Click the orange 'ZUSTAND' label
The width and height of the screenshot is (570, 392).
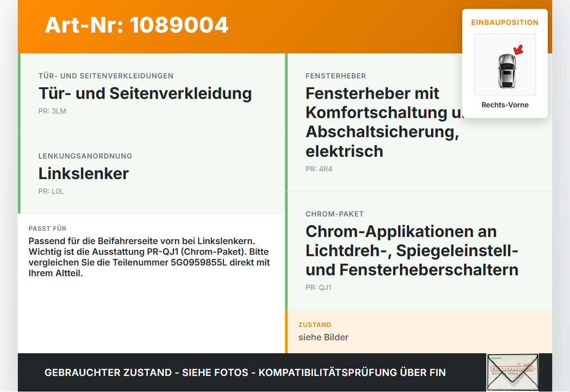(315, 325)
